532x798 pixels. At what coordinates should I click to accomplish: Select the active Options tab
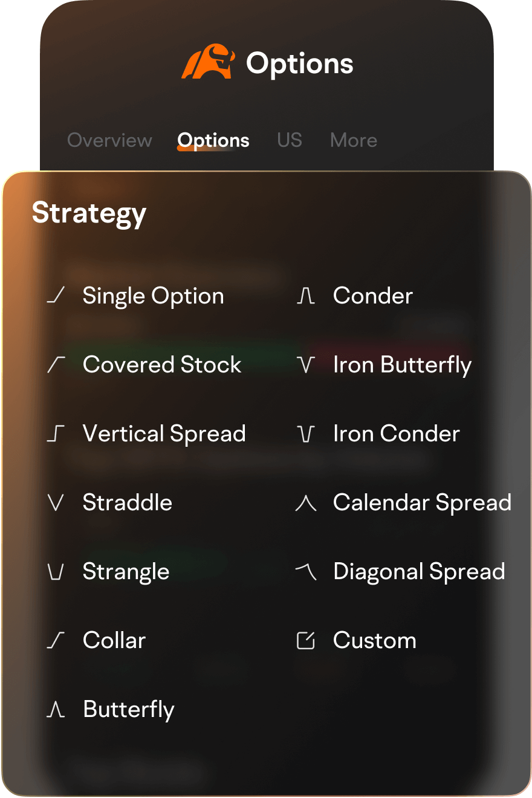213,140
